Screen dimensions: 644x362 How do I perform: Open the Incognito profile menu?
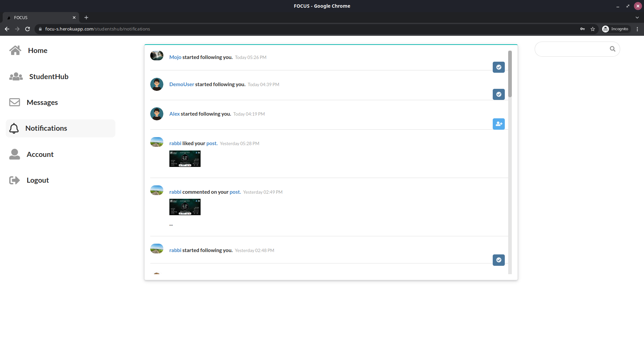pyautogui.click(x=616, y=29)
